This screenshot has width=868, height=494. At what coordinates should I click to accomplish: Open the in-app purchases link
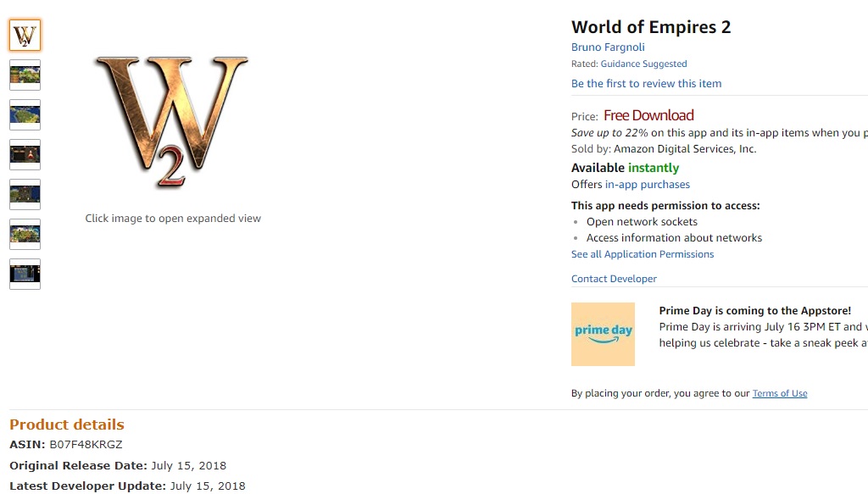pyautogui.click(x=647, y=185)
